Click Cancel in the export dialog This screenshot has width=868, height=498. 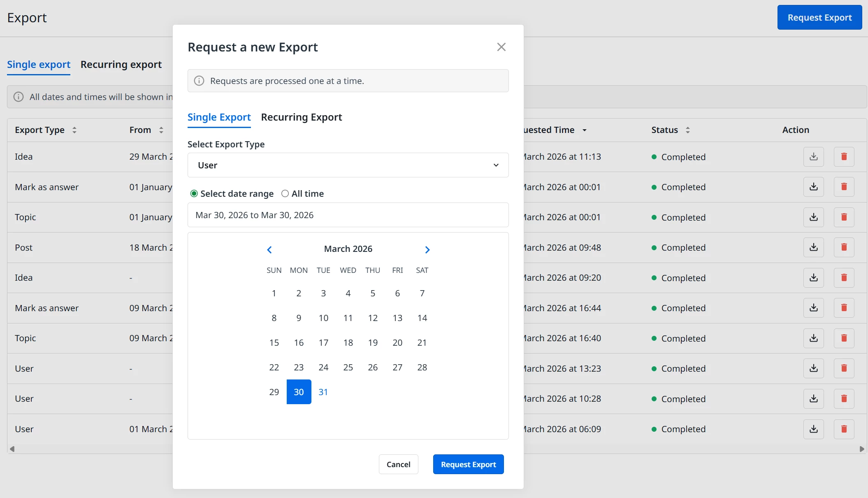(398, 464)
